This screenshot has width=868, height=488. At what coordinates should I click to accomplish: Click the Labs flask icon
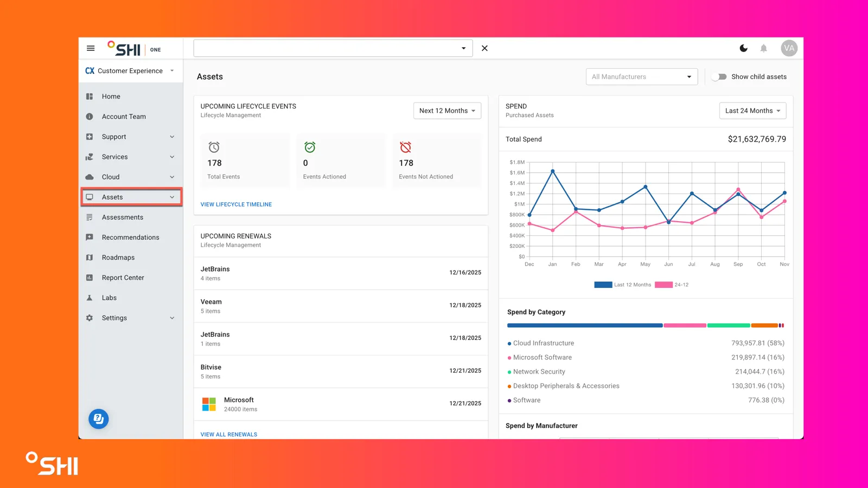point(90,298)
